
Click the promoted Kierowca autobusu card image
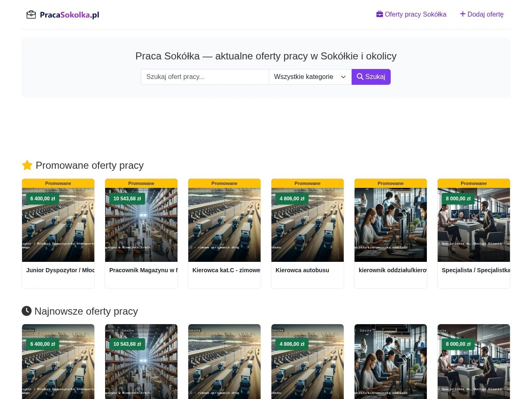[308, 225]
